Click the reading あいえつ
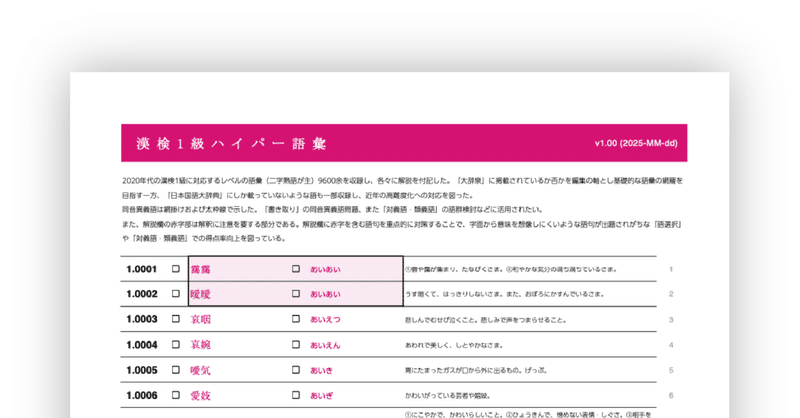This screenshot has height=418, width=800. point(325,319)
